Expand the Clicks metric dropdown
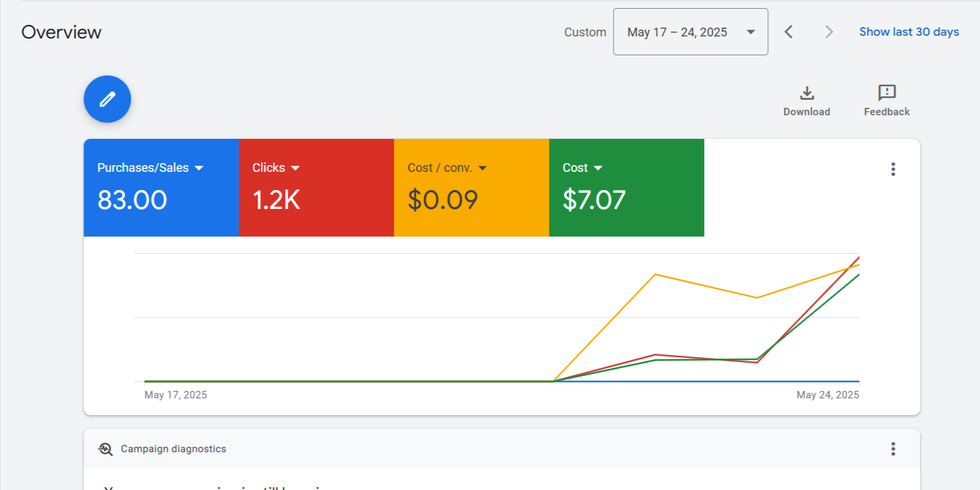The image size is (980, 490). pyautogui.click(x=295, y=168)
